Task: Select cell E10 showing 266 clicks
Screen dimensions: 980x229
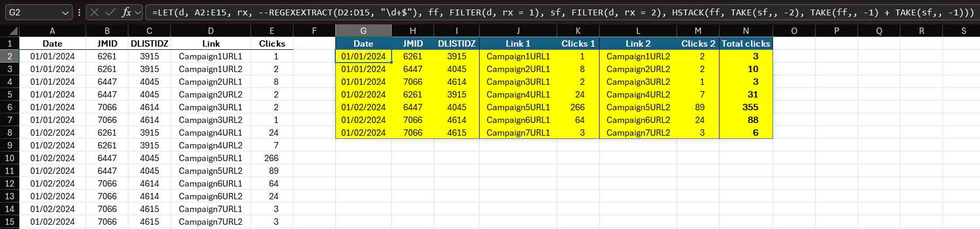Action: 272,158
